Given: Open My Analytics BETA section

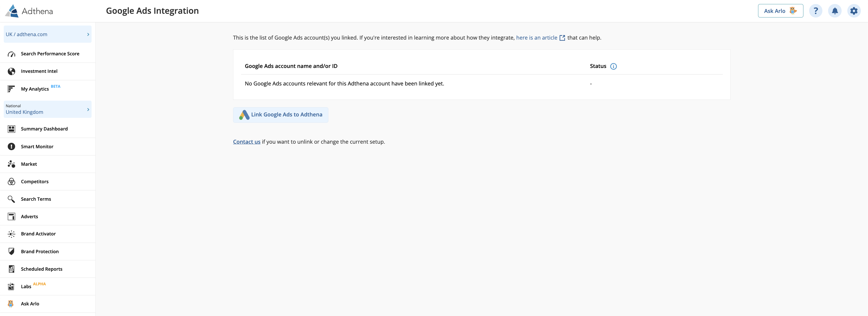Looking at the screenshot, I should (48, 89).
